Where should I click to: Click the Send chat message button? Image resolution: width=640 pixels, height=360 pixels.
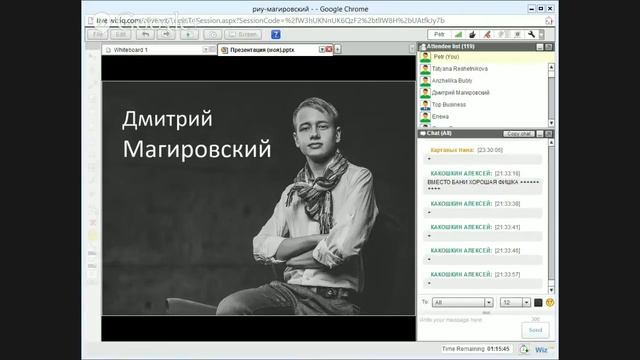pos(536,330)
